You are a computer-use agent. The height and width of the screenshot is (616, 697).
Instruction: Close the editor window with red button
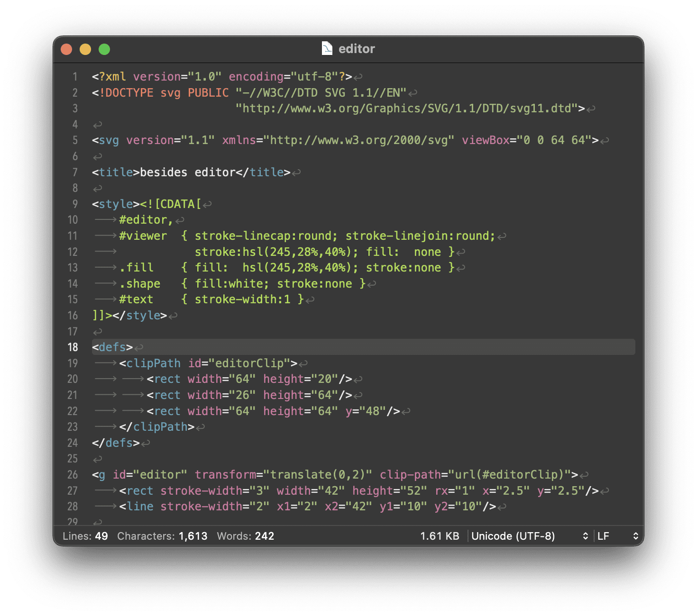tap(66, 49)
